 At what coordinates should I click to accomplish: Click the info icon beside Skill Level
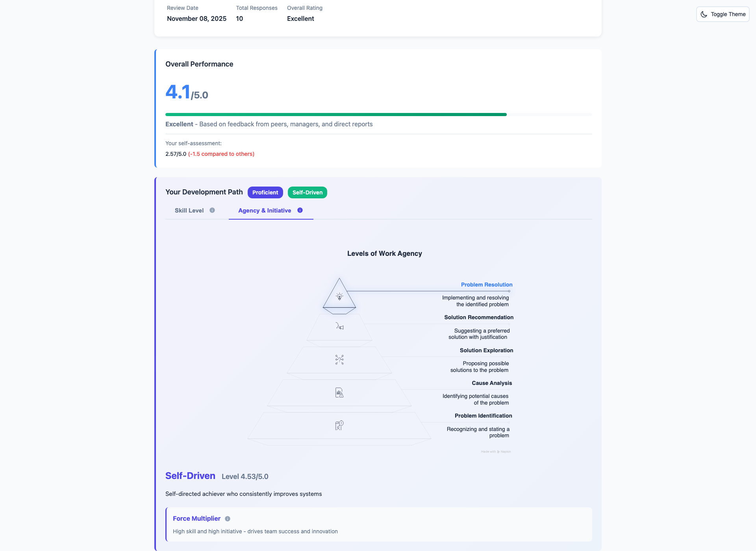click(x=212, y=210)
